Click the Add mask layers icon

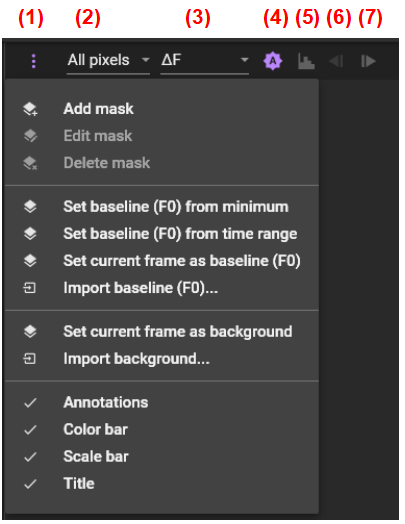tap(30, 109)
